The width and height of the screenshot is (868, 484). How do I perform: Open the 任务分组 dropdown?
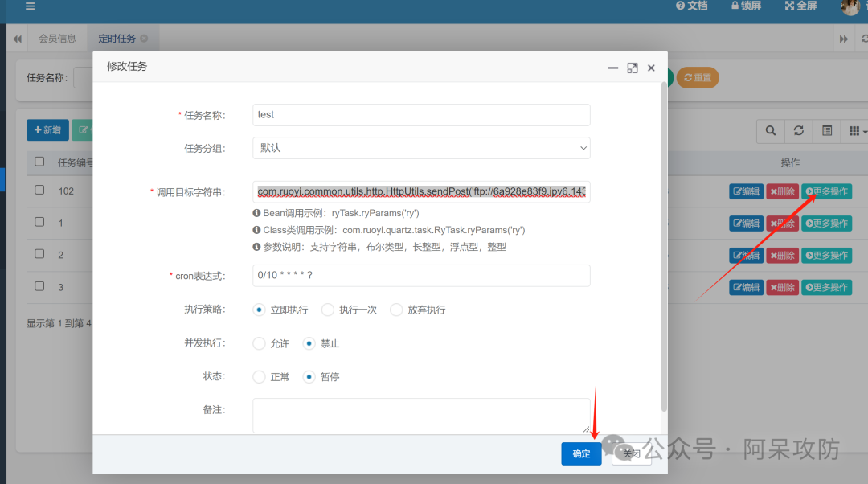pos(421,148)
